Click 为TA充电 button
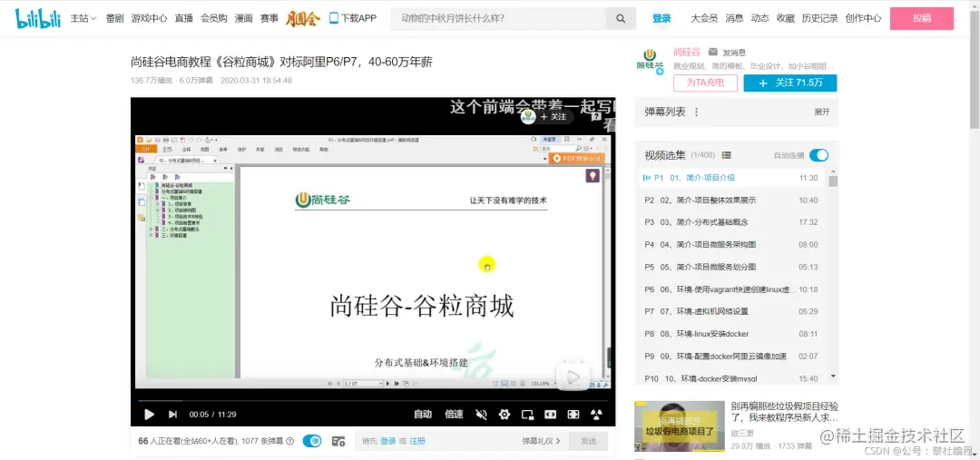Image resolution: width=980 pixels, height=460 pixels. coord(705,83)
